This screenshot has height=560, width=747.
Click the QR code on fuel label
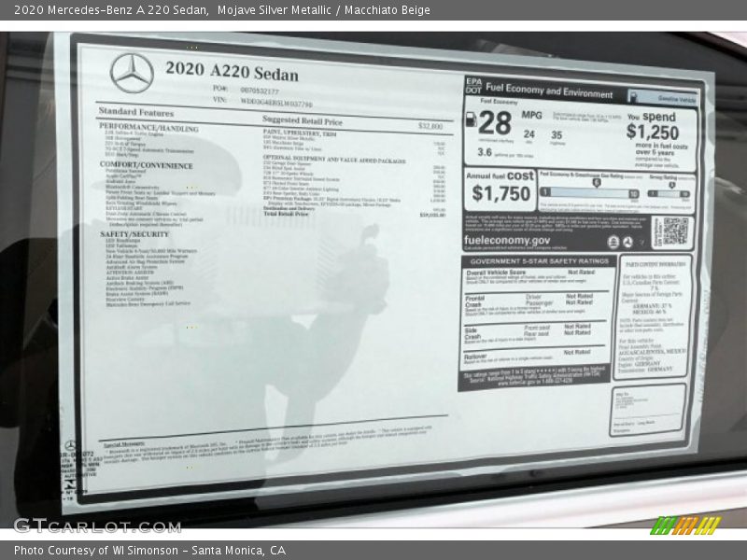(675, 231)
